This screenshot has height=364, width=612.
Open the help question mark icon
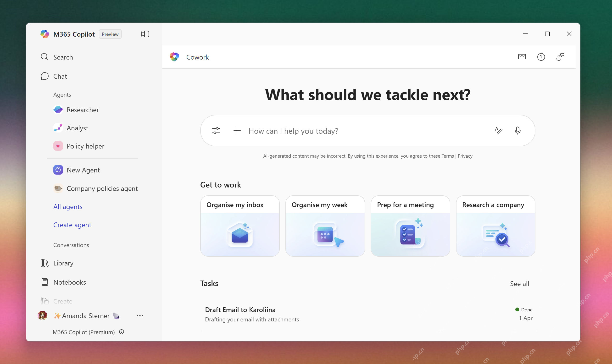click(541, 57)
